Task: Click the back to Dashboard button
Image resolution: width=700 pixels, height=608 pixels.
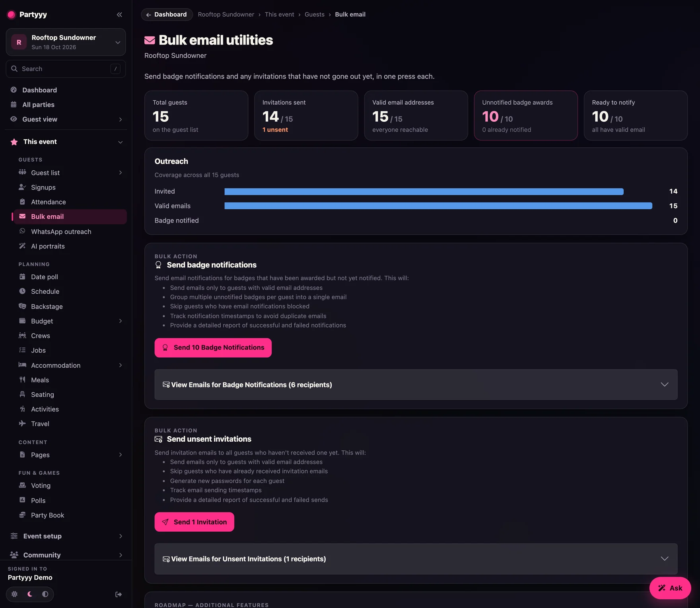Action: (167, 15)
